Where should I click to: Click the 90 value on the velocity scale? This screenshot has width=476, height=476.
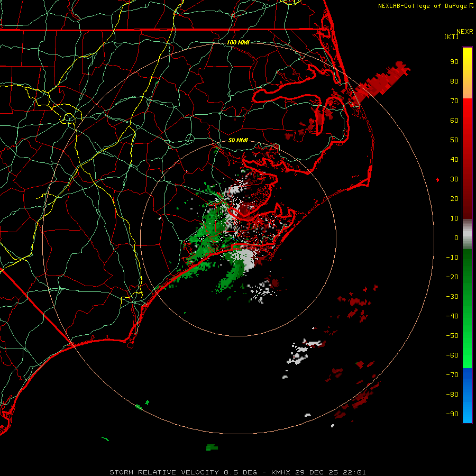[454, 62]
